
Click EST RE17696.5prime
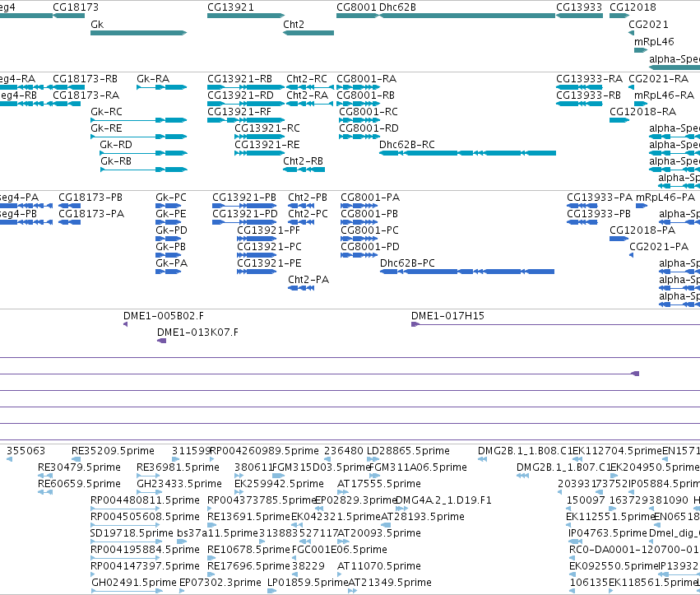[x=248, y=566]
